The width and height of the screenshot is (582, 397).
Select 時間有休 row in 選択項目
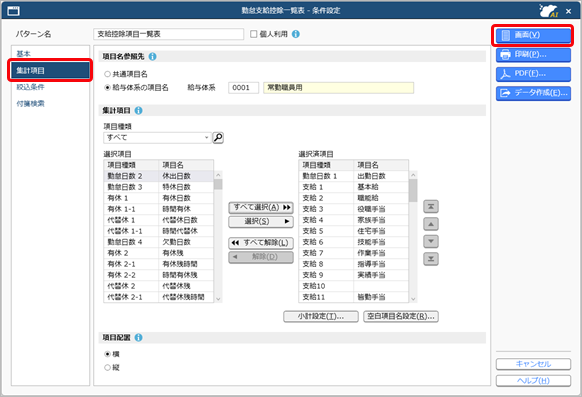click(x=158, y=209)
